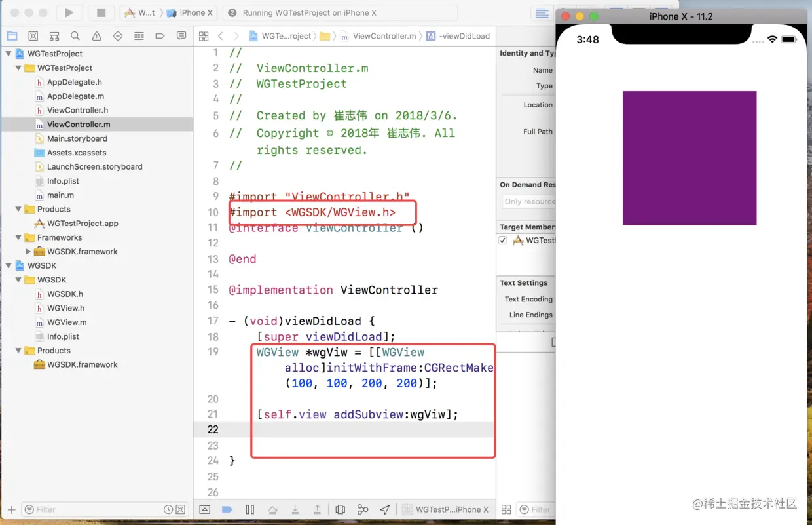This screenshot has width=812, height=525.
Task: Choose the iPhone X run destination
Action: click(190, 13)
